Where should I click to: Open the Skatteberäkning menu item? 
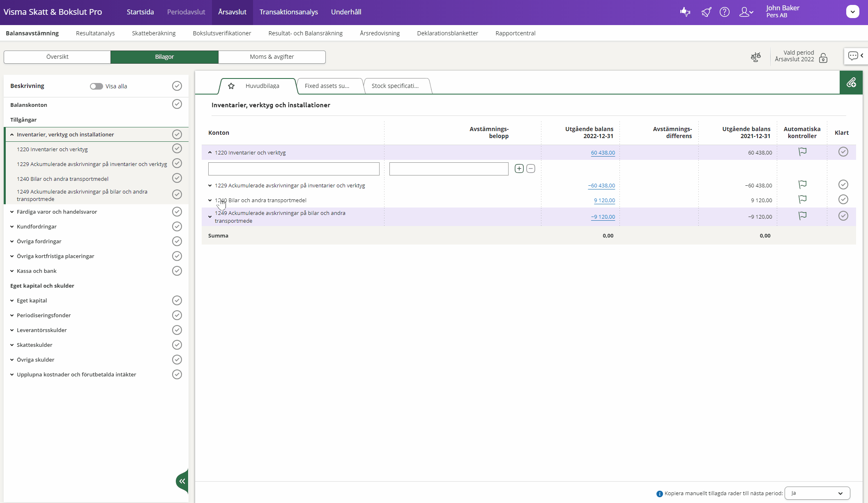pyautogui.click(x=154, y=33)
